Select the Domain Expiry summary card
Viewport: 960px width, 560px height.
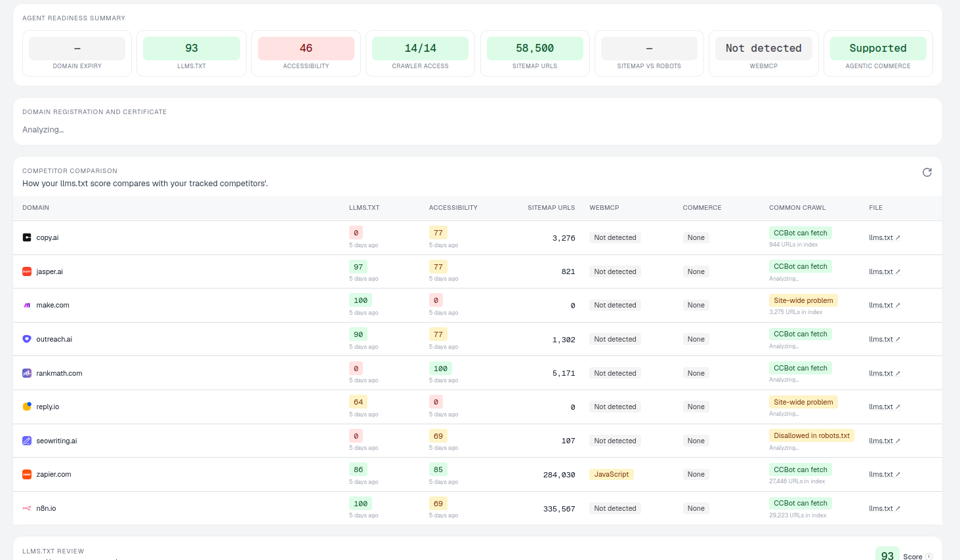(77, 54)
